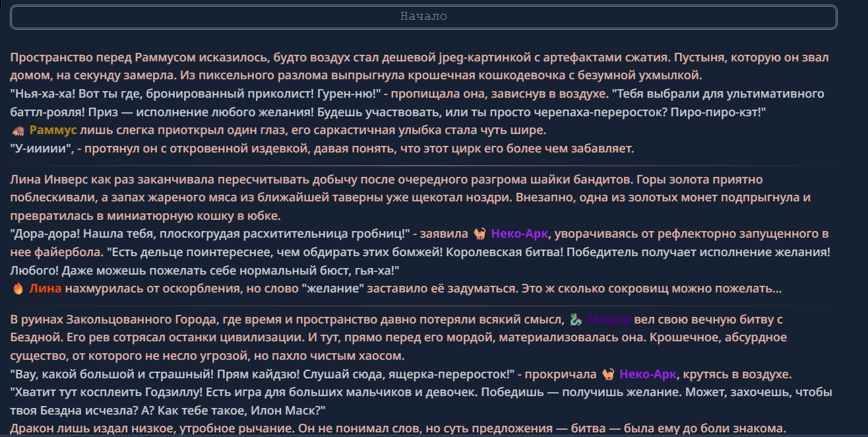Click the quote starting "Вау, какой большой и страшный!"
The width and height of the screenshot is (868, 437).
tap(263, 374)
